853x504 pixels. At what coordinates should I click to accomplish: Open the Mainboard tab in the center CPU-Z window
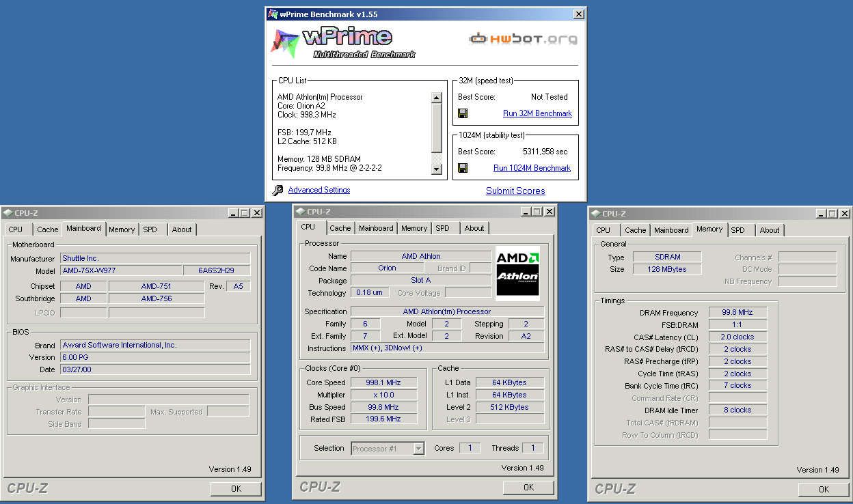pos(376,228)
